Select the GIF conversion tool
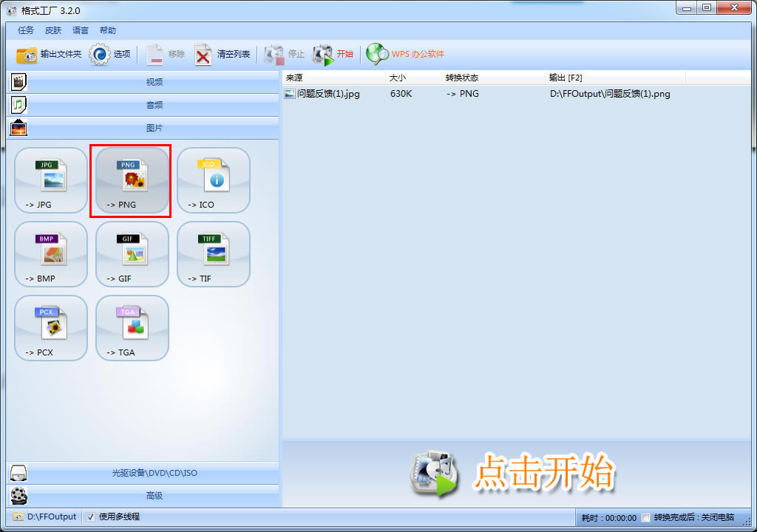The width and height of the screenshot is (757, 532). [132, 254]
